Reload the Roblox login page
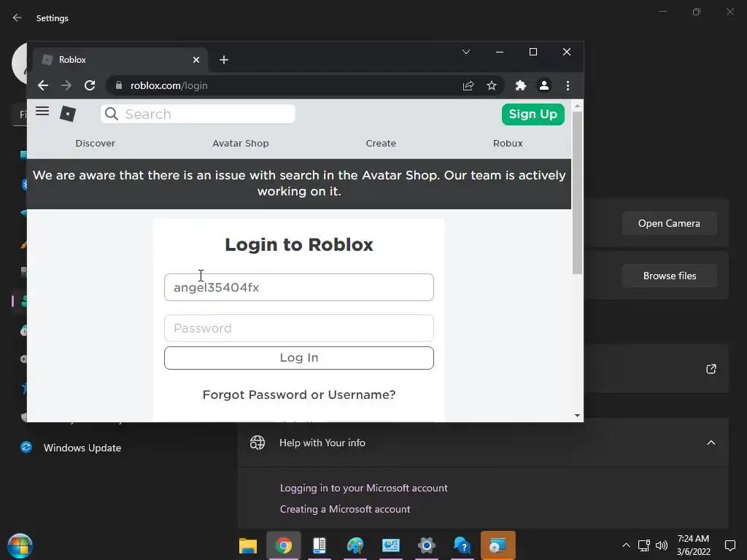 pos(90,86)
